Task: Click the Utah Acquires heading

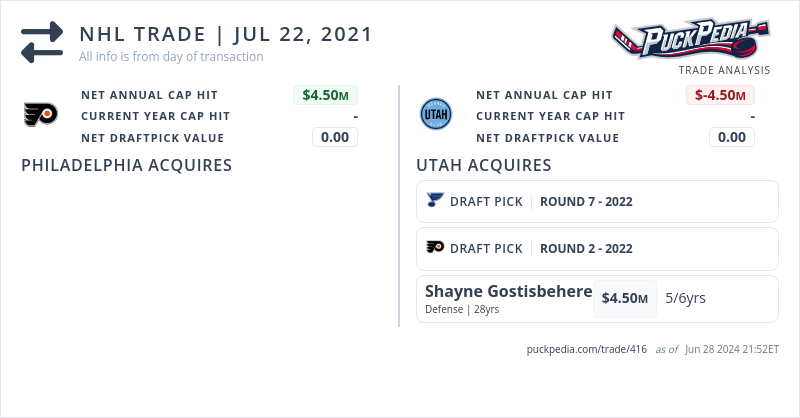Action: tap(484, 165)
